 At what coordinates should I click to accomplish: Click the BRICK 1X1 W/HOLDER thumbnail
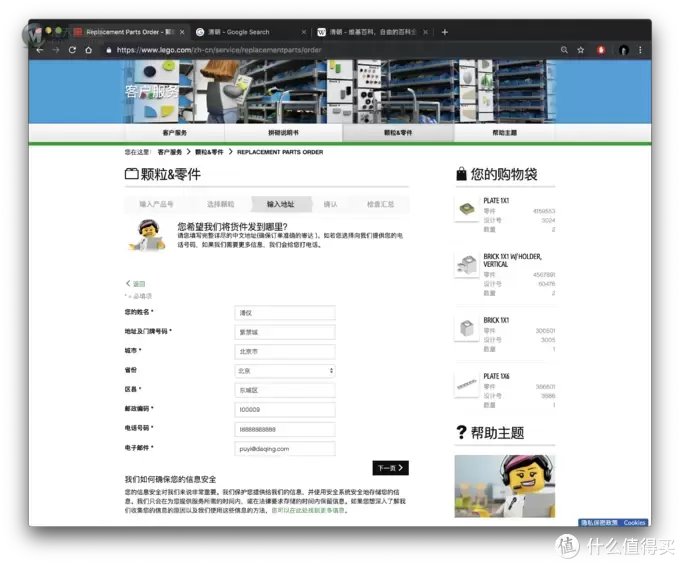[x=467, y=264]
